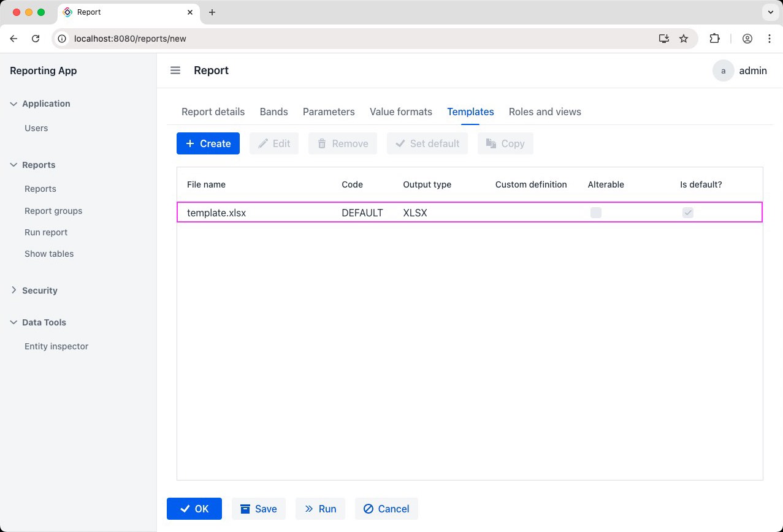Click the install app icon in address bar
This screenshot has height=532, width=783.
tap(664, 39)
